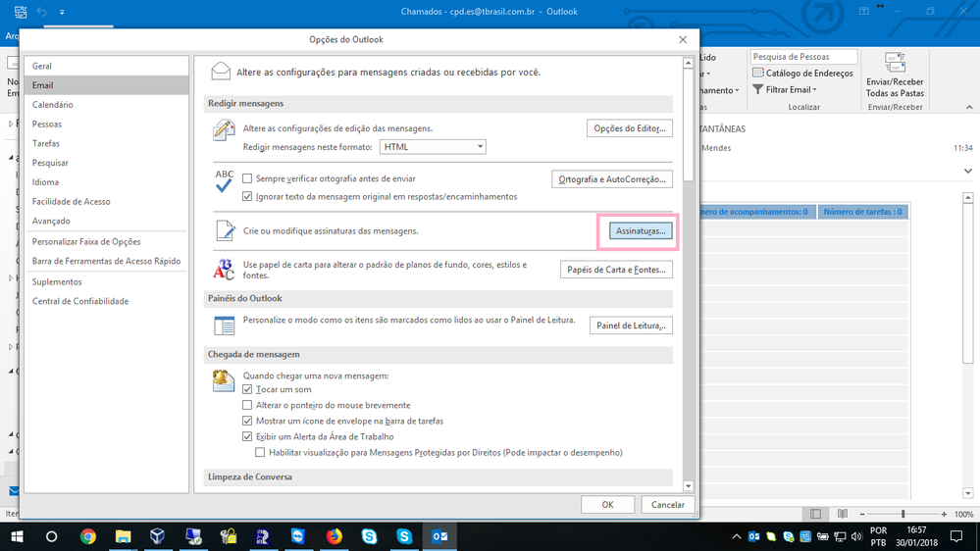Click the Reading Pane layout icon
Viewport: 980px width, 551px height.
coord(224,326)
